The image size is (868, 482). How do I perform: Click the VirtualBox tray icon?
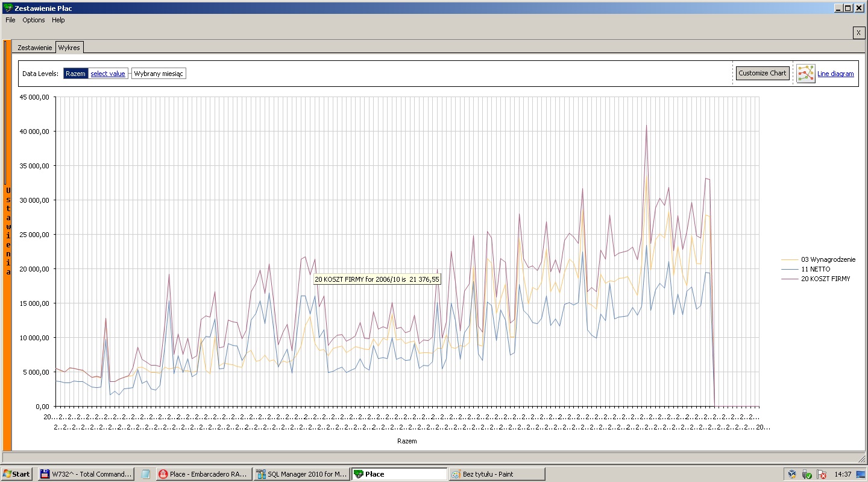pos(792,474)
